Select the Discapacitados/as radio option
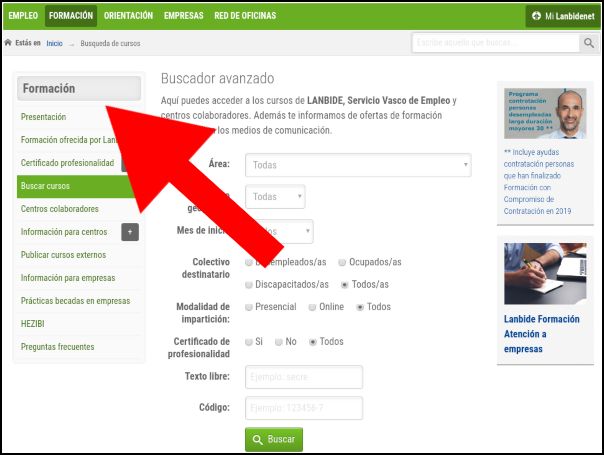The height and width of the screenshot is (455, 604). point(249,285)
